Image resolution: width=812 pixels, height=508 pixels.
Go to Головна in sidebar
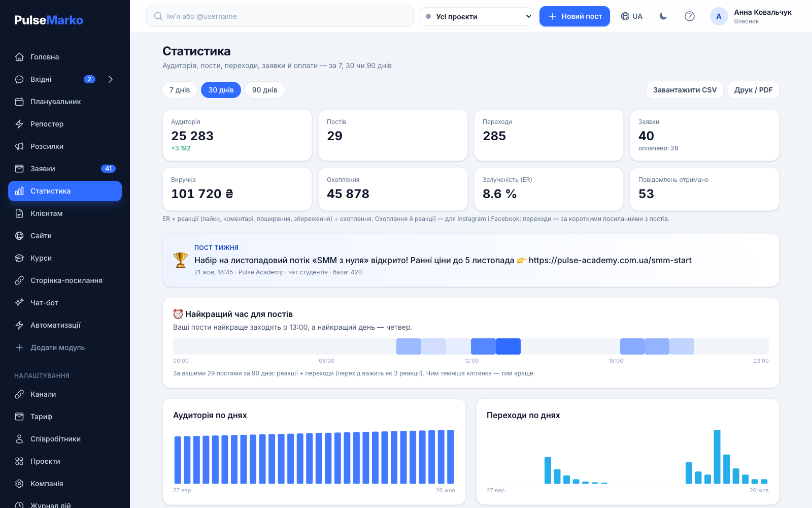65,57
